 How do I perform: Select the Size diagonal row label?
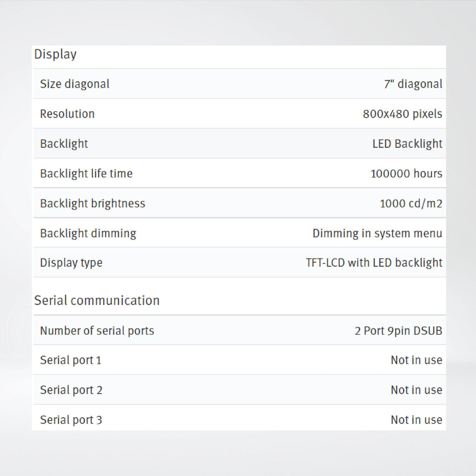75,84
